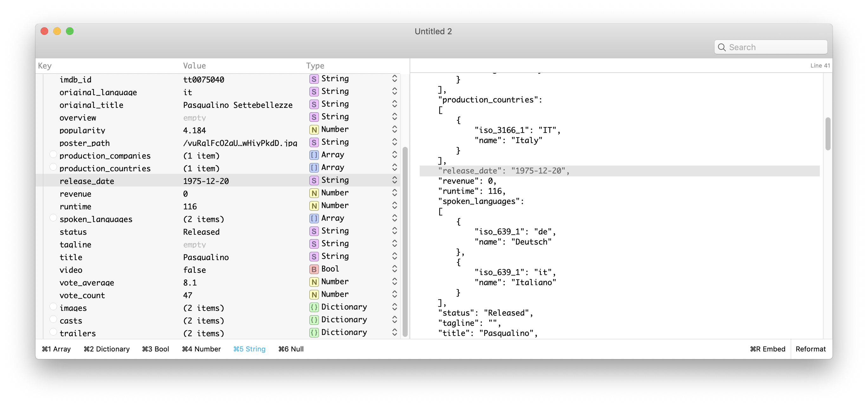Click the Dictionary type icon for trailers
The height and width of the screenshot is (406, 868).
pyautogui.click(x=314, y=332)
